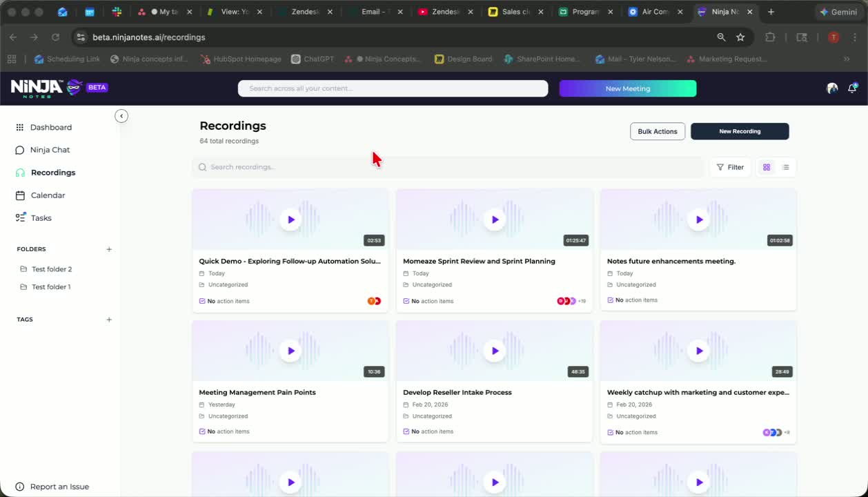Click the BETA badge beside the logo

tap(97, 88)
